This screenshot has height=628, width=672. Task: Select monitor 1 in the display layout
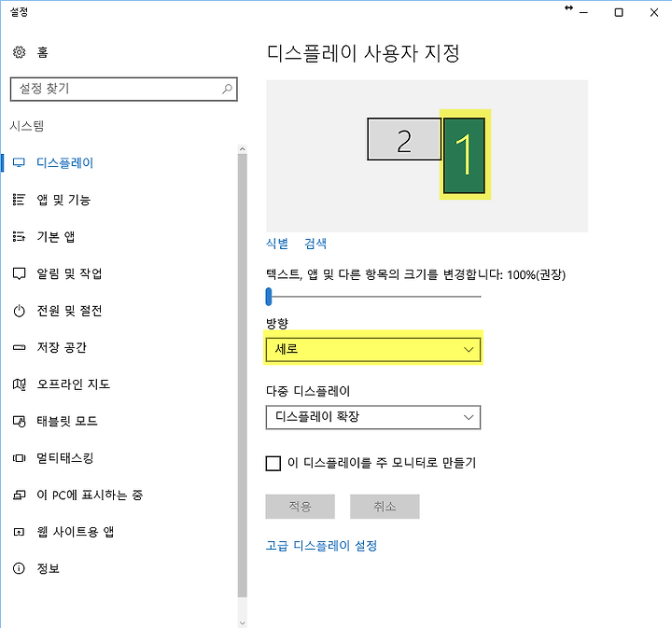(464, 156)
